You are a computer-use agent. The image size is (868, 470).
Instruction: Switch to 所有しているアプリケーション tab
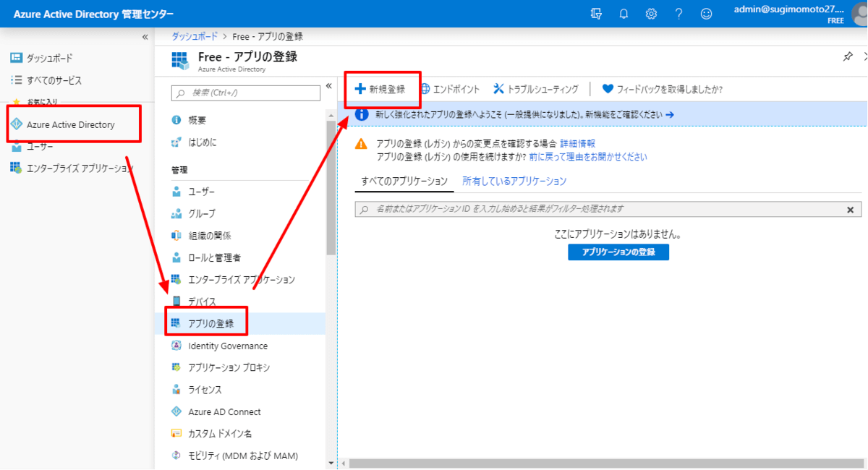click(x=514, y=181)
